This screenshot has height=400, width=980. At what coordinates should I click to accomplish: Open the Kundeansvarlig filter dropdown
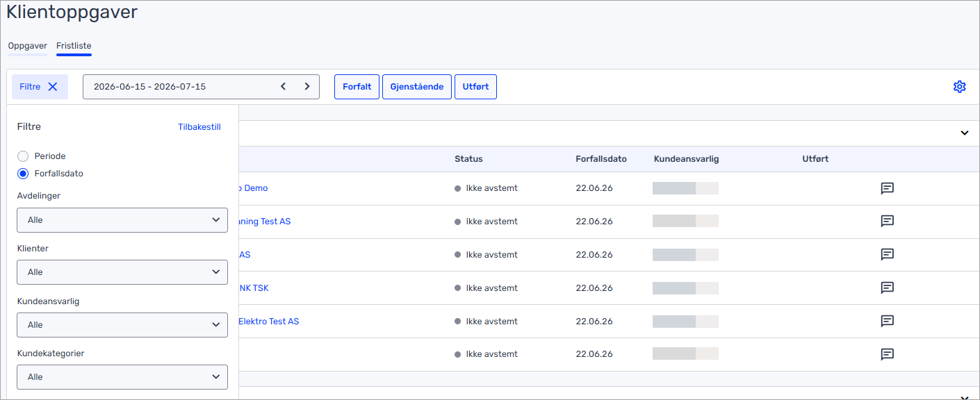pyautogui.click(x=122, y=325)
